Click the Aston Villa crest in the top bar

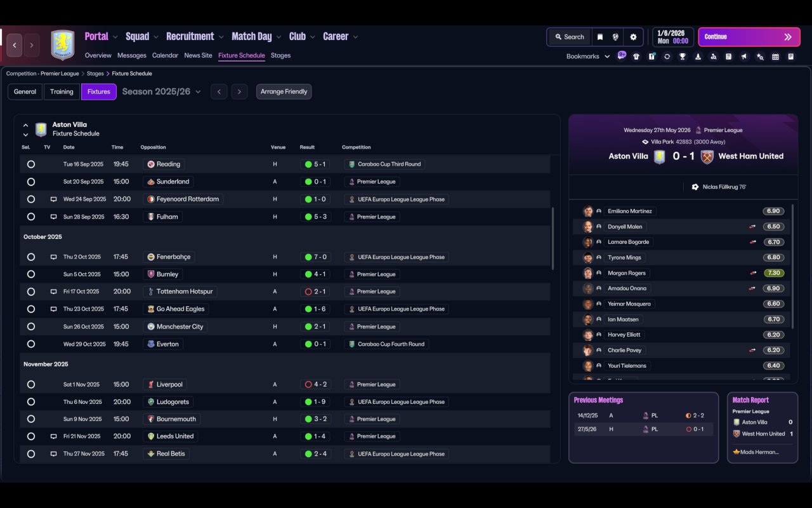click(x=63, y=45)
